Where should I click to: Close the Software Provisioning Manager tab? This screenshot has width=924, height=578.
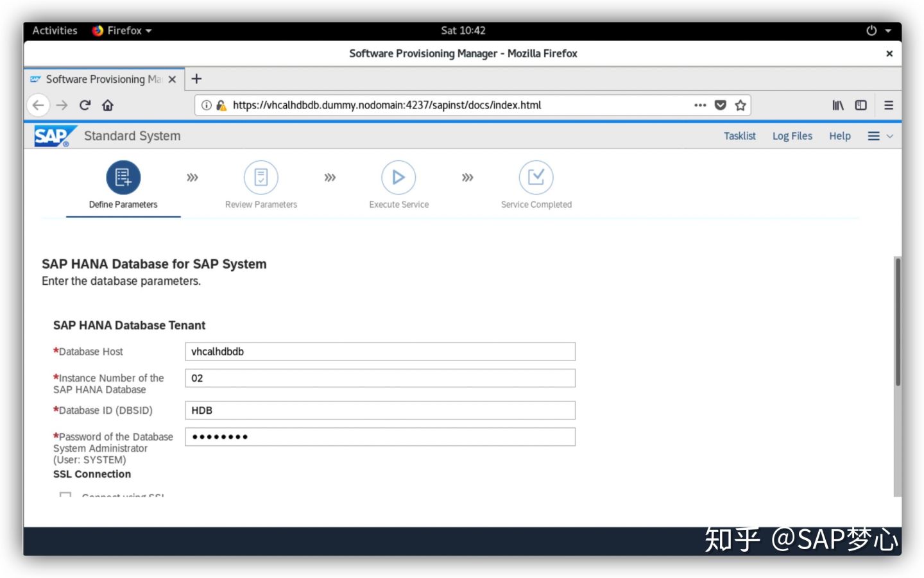(x=172, y=80)
